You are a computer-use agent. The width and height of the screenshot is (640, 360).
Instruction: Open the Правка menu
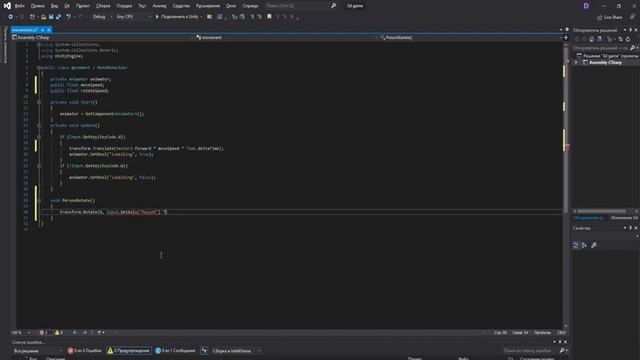(x=37, y=6)
